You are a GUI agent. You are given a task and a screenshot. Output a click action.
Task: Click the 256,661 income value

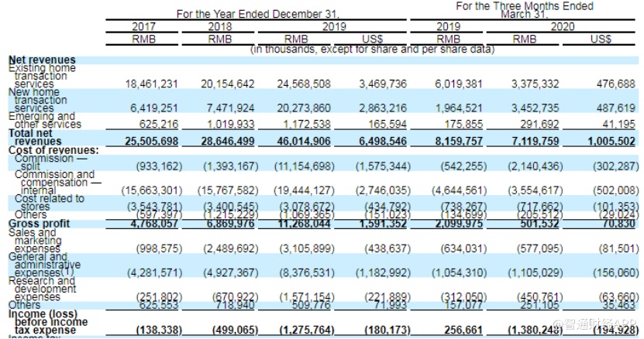[x=463, y=330]
